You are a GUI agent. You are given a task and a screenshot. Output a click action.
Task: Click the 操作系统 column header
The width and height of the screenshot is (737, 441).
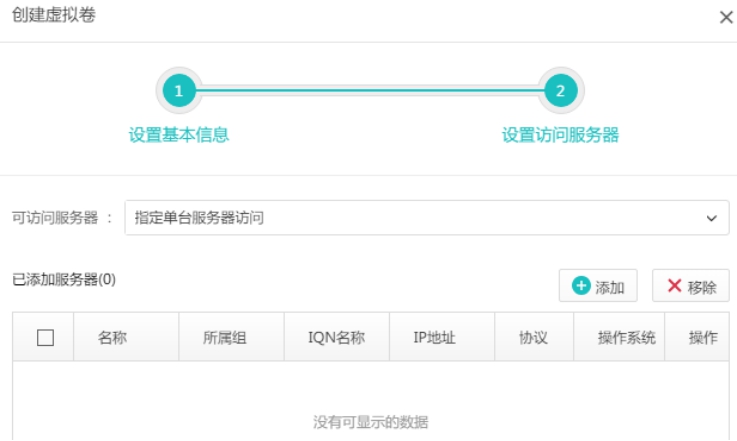626,338
